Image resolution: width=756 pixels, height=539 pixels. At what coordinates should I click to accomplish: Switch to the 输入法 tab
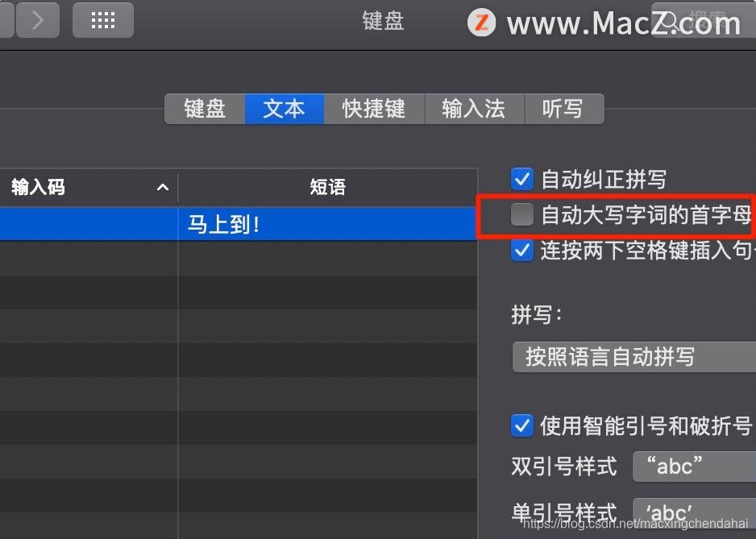tap(474, 109)
